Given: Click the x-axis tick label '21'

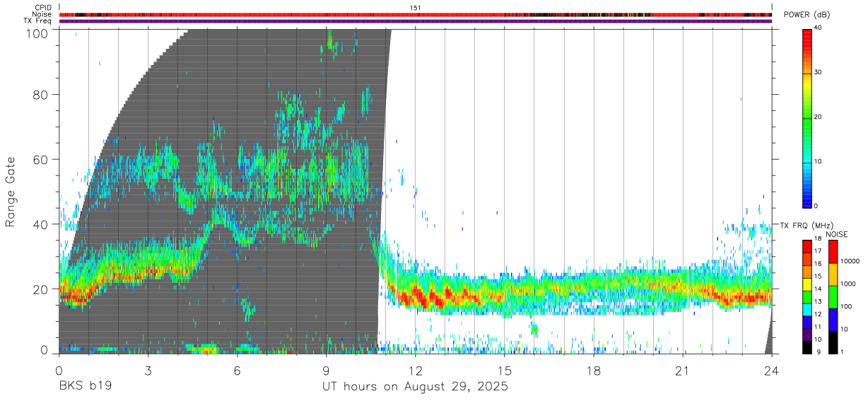Looking at the screenshot, I should [x=683, y=370].
